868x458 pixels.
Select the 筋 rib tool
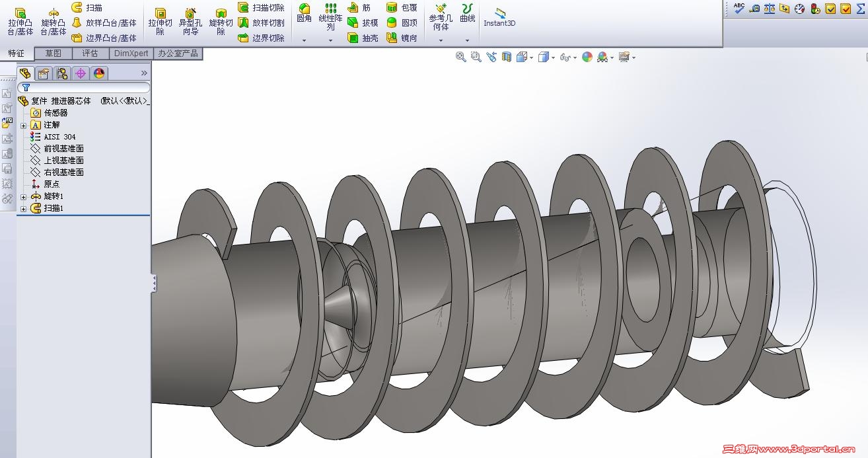(x=359, y=7)
